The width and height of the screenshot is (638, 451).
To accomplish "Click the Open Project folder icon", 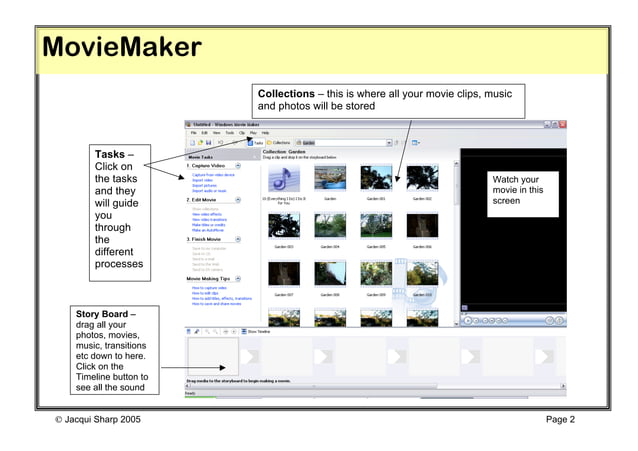I will [x=200, y=143].
